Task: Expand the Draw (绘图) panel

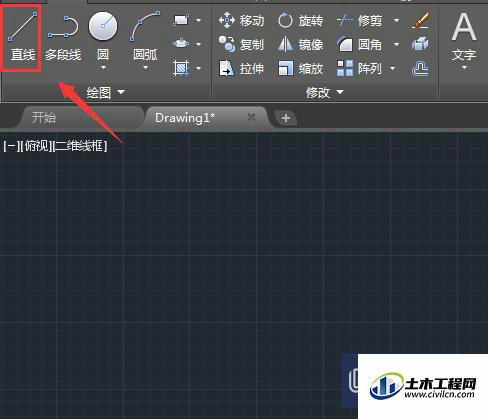Action: coord(106,92)
